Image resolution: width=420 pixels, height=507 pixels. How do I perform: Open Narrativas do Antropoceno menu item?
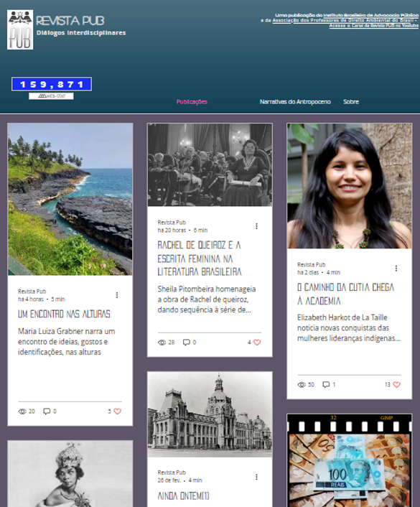pos(295,101)
